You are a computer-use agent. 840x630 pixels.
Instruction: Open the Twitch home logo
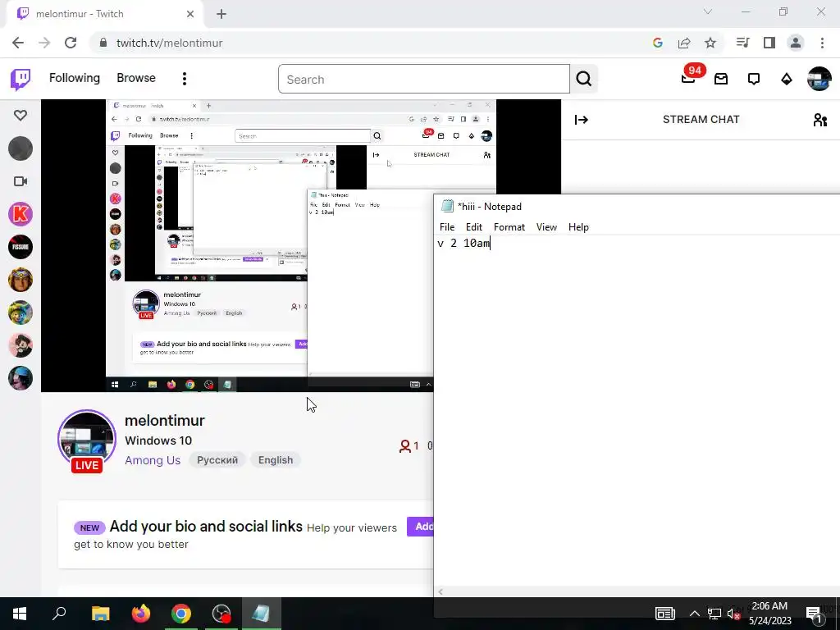[x=21, y=80]
